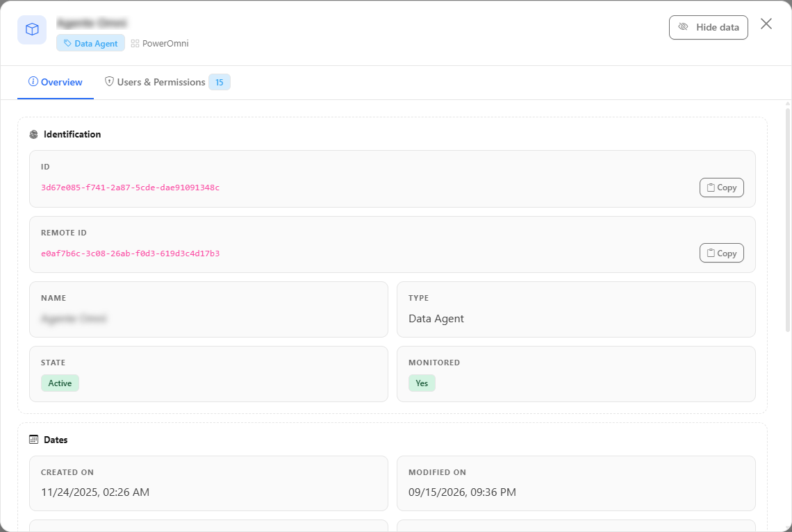Image resolution: width=792 pixels, height=532 pixels.
Task: Click the Active state badge
Action: pyautogui.click(x=60, y=383)
